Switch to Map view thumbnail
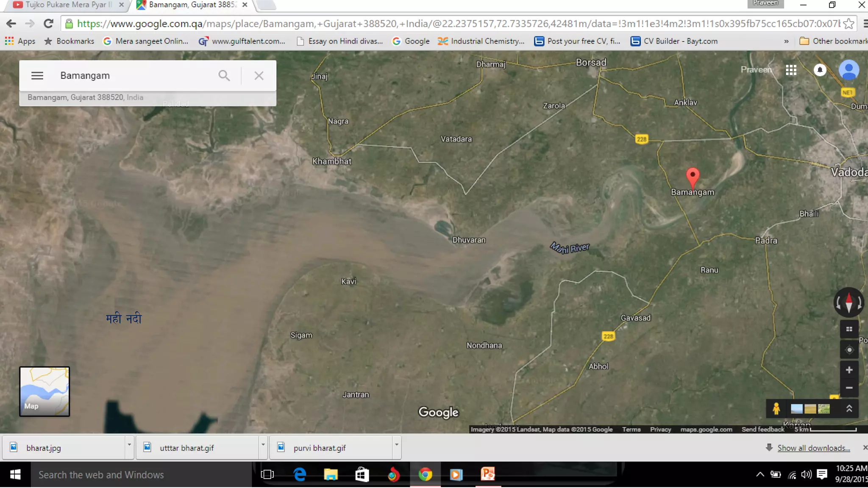The width and height of the screenshot is (868, 488). (x=45, y=391)
